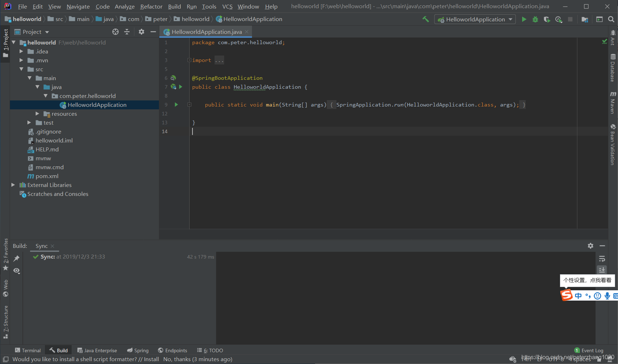The height and width of the screenshot is (364, 618).
Task: Click the Build Project hammer icon
Action: pyautogui.click(x=426, y=19)
